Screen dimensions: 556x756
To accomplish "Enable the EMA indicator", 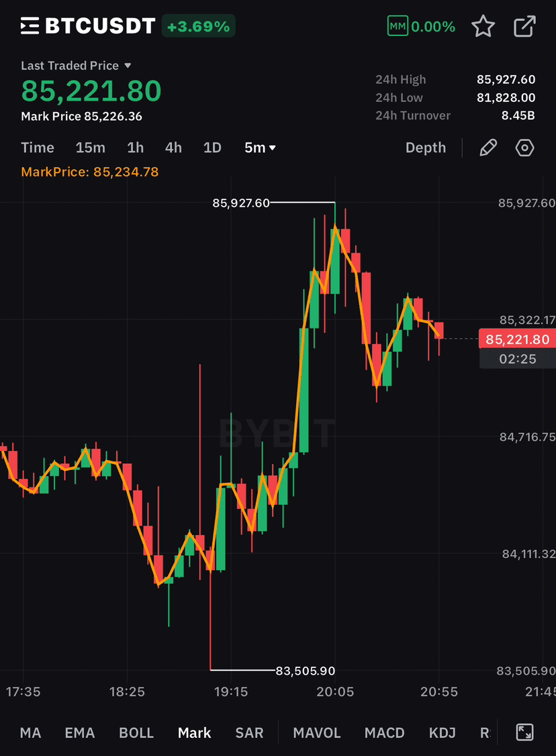I will pos(79,733).
